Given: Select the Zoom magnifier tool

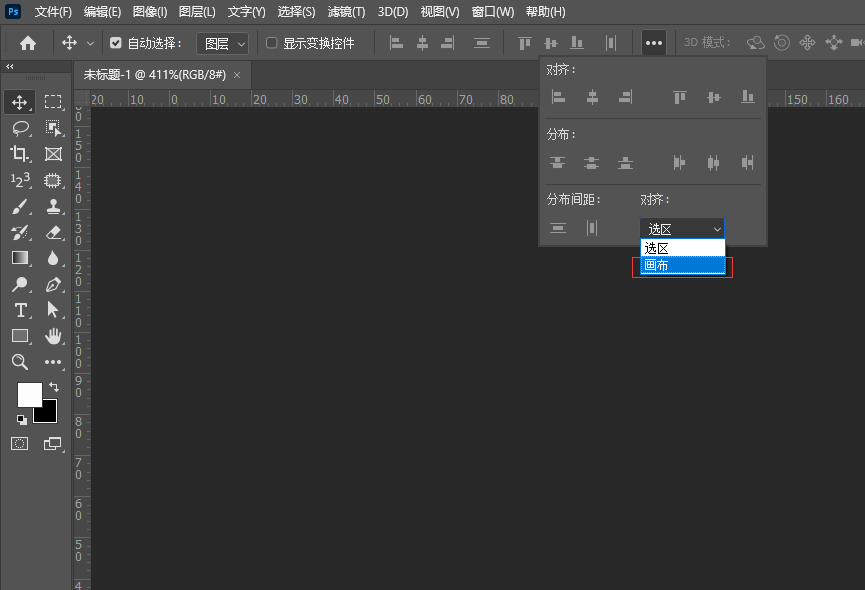Looking at the screenshot, I should click(19, 362).
